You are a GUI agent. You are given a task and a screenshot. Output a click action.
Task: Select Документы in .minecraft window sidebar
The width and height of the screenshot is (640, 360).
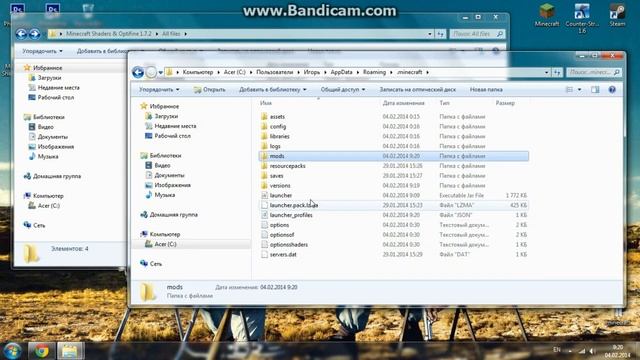169,175
